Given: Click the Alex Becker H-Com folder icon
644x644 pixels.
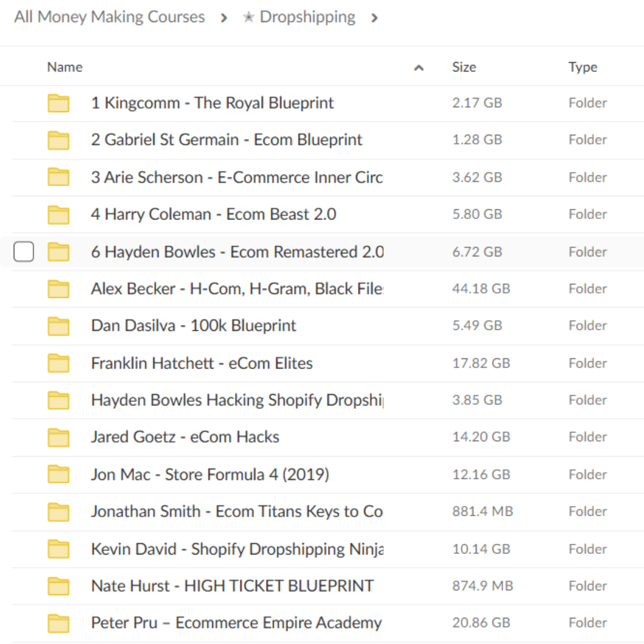Looking at the screenshot, I should [58, 289].
